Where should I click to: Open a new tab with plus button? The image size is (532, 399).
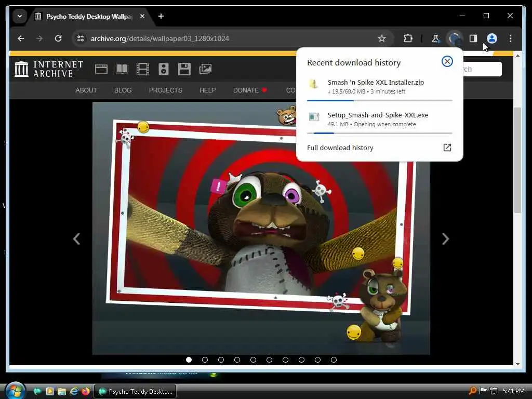pos(161,16)
